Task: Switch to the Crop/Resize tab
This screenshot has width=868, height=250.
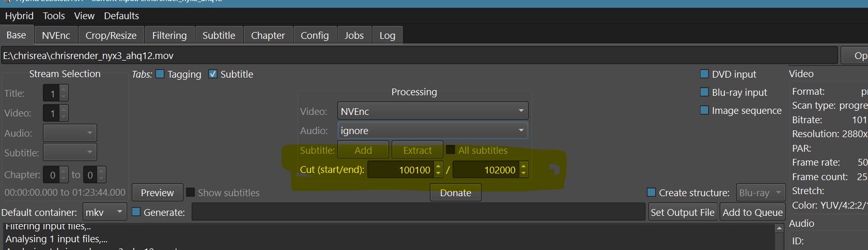Action: coord(111,35)
